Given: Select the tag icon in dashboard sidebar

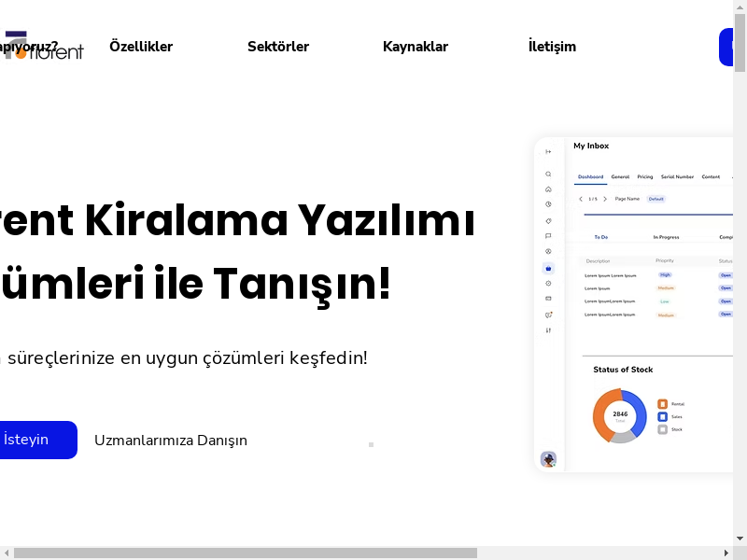Looking at the screenshot, I should [548, 220].
